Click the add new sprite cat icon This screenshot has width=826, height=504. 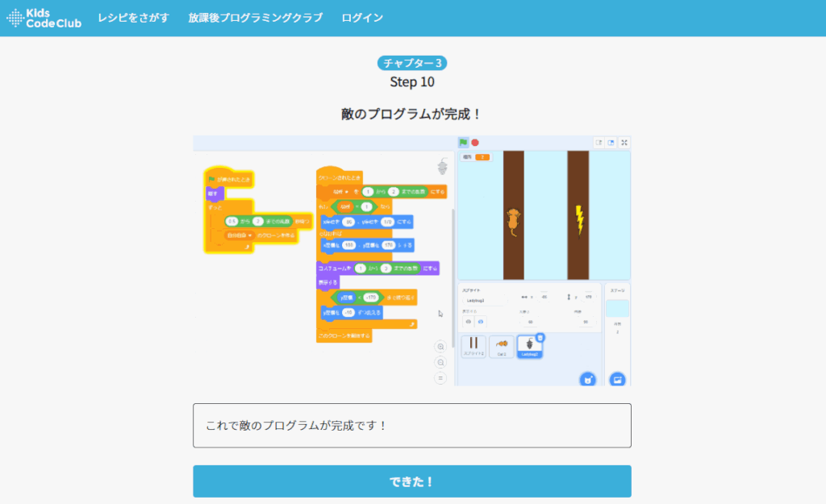pos(587,378)
